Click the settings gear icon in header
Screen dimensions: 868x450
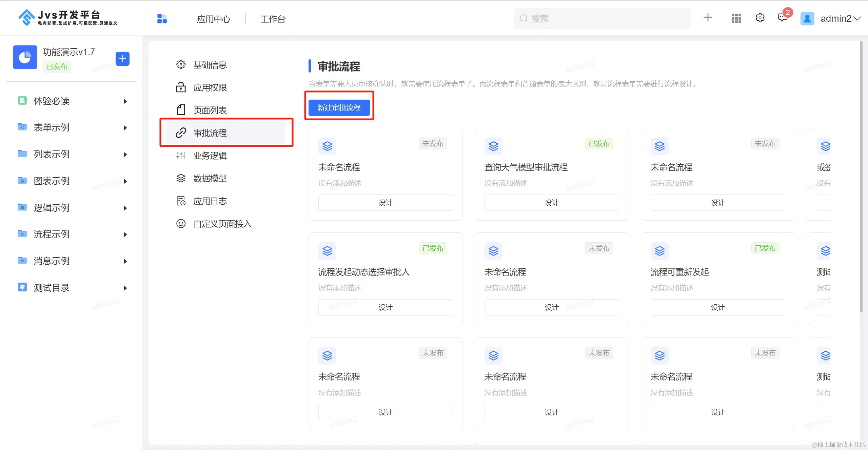(x=760, y=18)
